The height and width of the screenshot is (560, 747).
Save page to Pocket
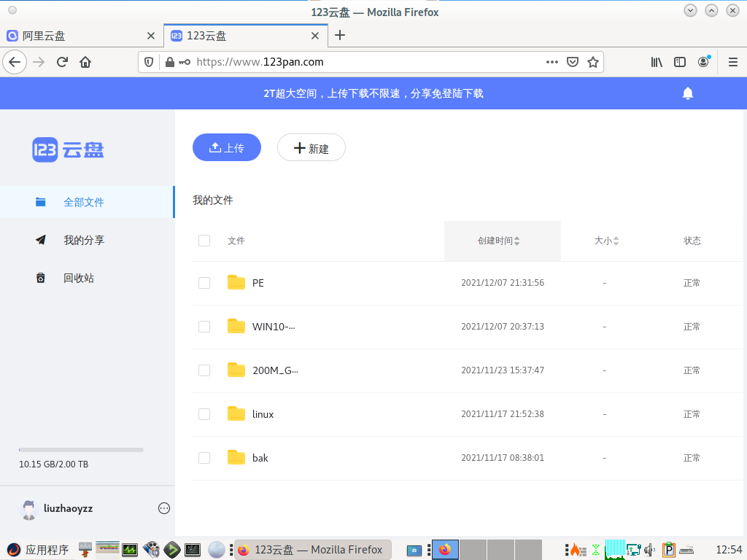click(x=573, y=62)
